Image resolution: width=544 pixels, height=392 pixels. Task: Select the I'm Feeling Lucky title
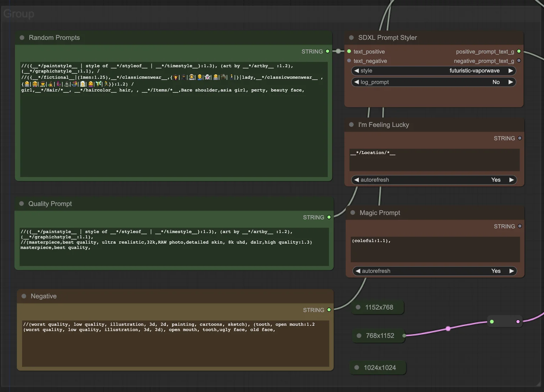pyautogui.click(x=384, y=125)
